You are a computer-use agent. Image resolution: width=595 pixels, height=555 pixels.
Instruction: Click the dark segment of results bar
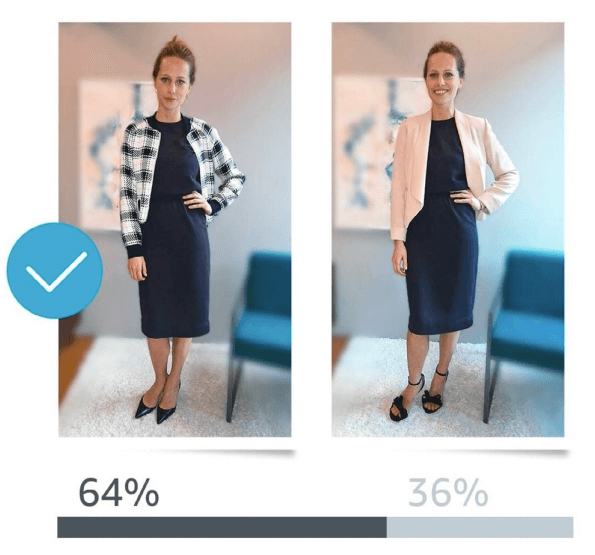click(x=222, y=527)
